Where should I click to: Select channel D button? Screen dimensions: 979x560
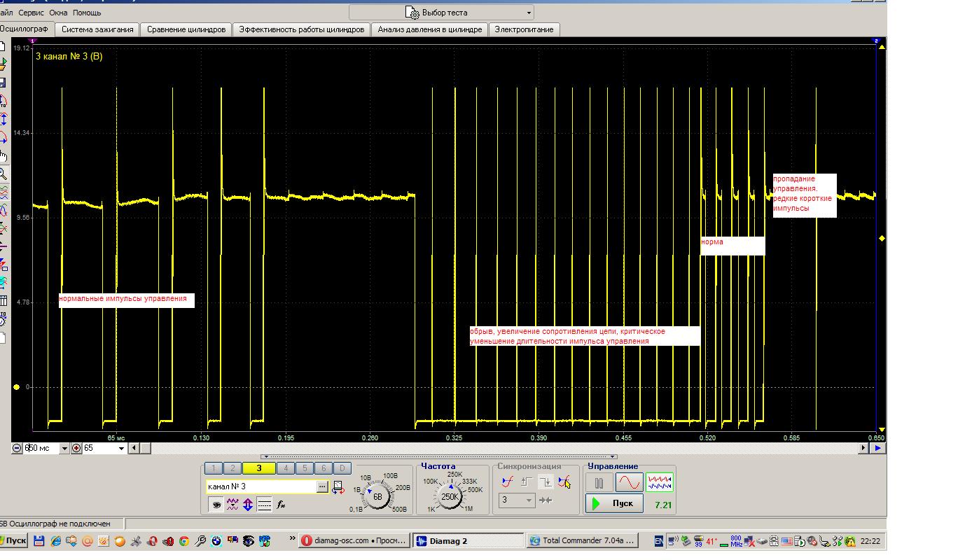342,468
